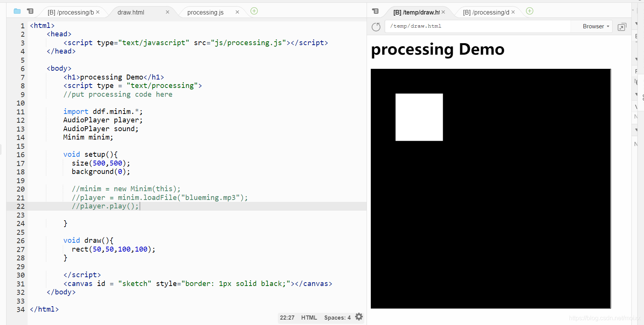Click the 'void draw(){' line
This screenshot has width=644, height=325.
[x=88, y=240]
